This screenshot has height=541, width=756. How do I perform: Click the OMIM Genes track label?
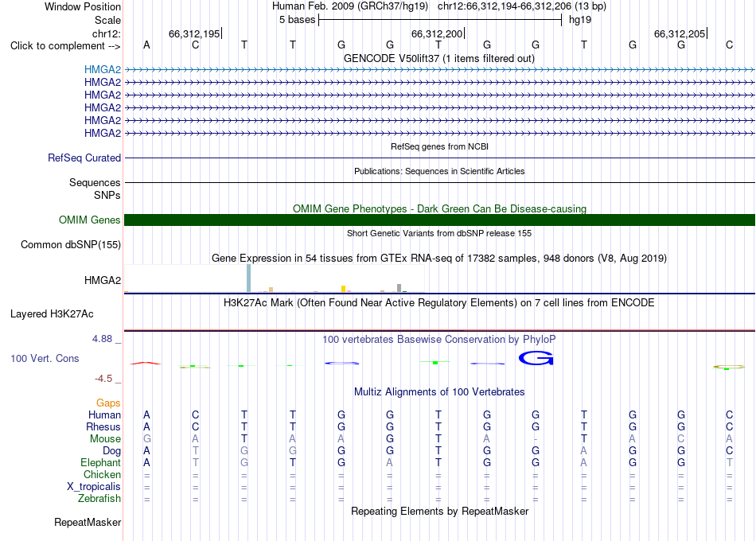(x=89, y=220)
